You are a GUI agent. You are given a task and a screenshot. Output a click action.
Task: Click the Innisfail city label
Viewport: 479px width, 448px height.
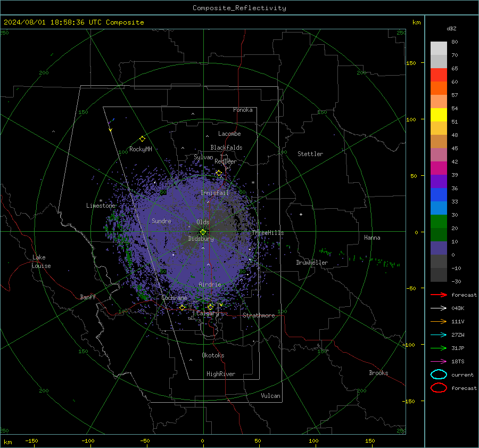point(214,193)
